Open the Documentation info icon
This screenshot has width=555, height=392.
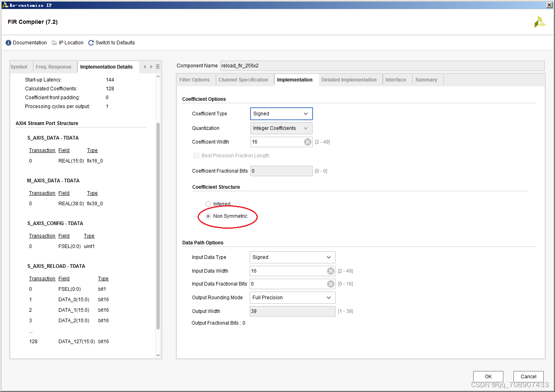8,43
